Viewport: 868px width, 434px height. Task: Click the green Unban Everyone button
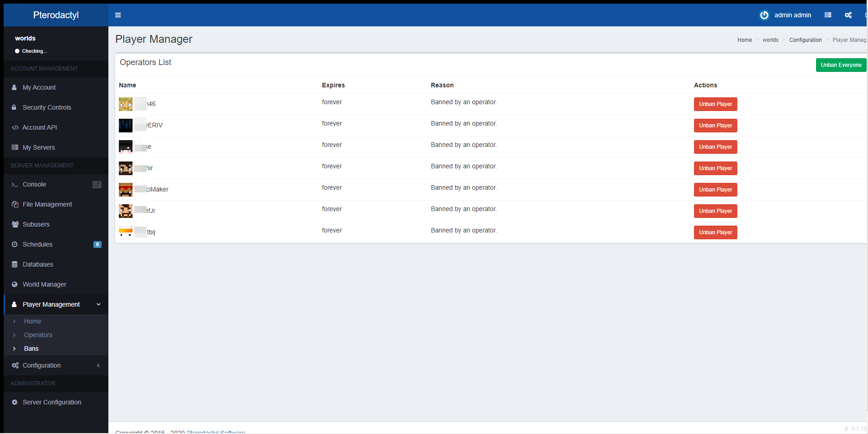point(841,65)
